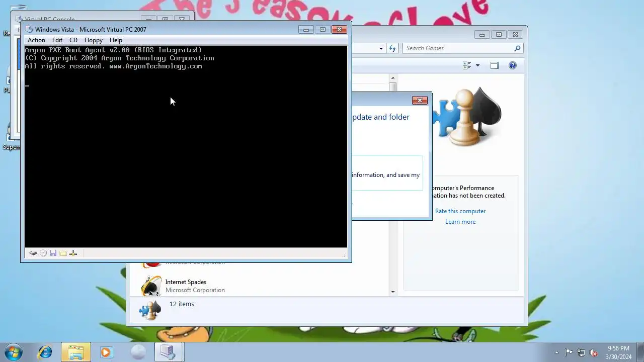644x362 pixels.
Task: Click the round white taskbar application icon
Action: click(x=138, y=352)
